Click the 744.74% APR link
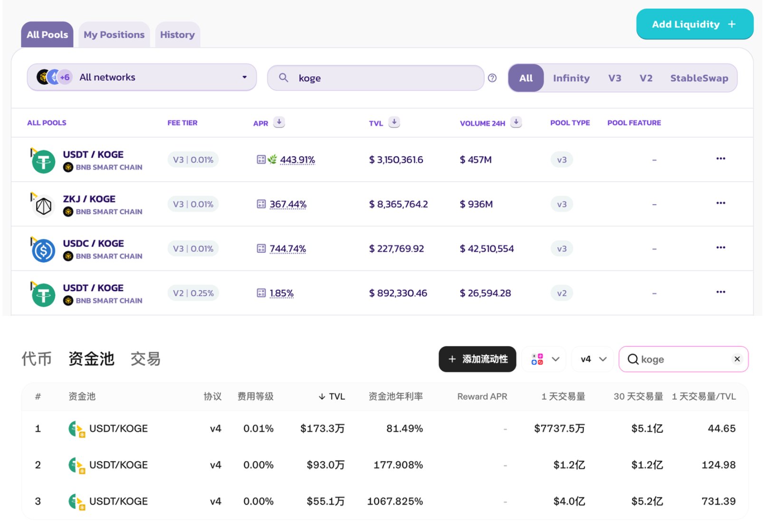Screen dimensions: 765x532 click(287, 248)
